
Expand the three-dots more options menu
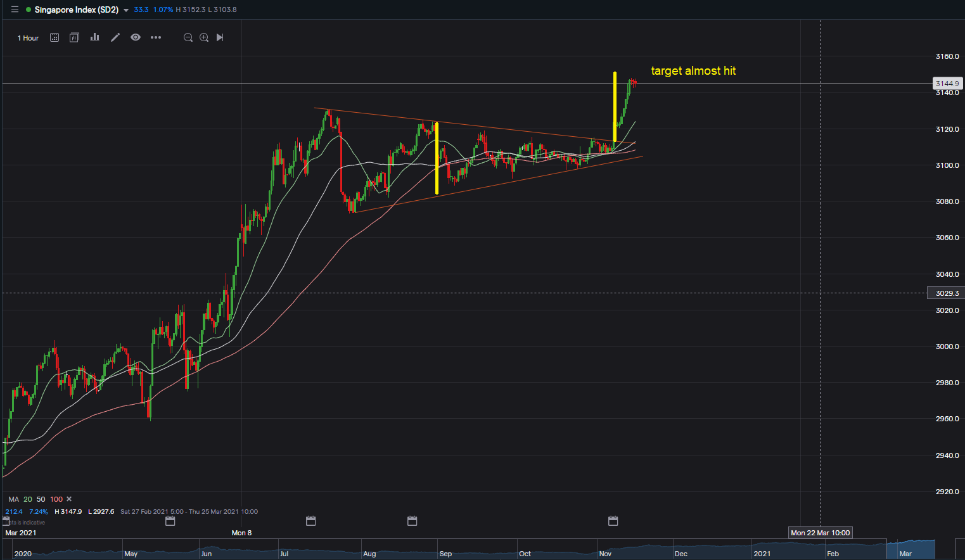point(156,37)
